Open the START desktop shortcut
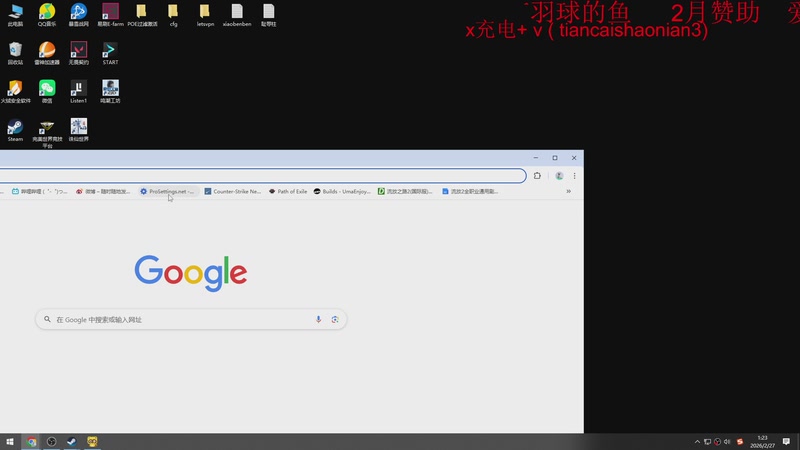Viewport: 800px width, 450px height. click(x=110, y=54)
